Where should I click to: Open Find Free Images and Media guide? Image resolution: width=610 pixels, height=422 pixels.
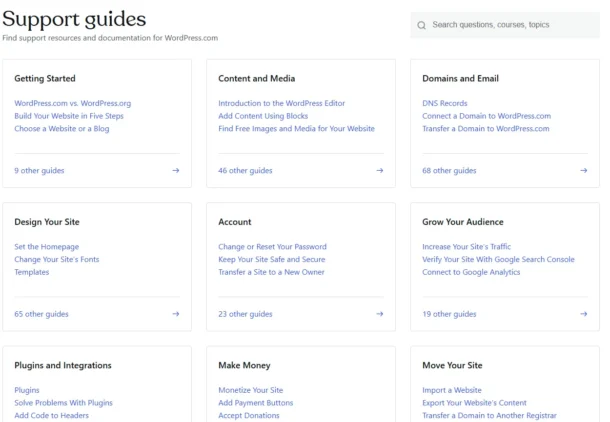(296, 129)
